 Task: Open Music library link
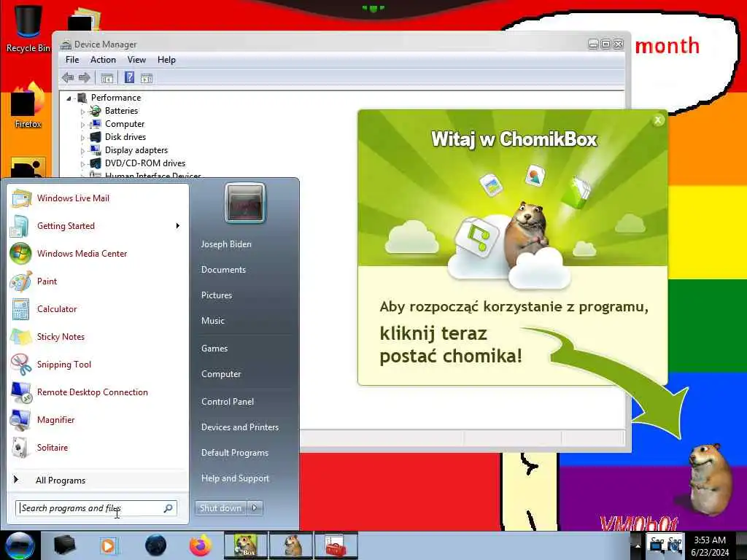pyautogui.click(x=212, y=321)
